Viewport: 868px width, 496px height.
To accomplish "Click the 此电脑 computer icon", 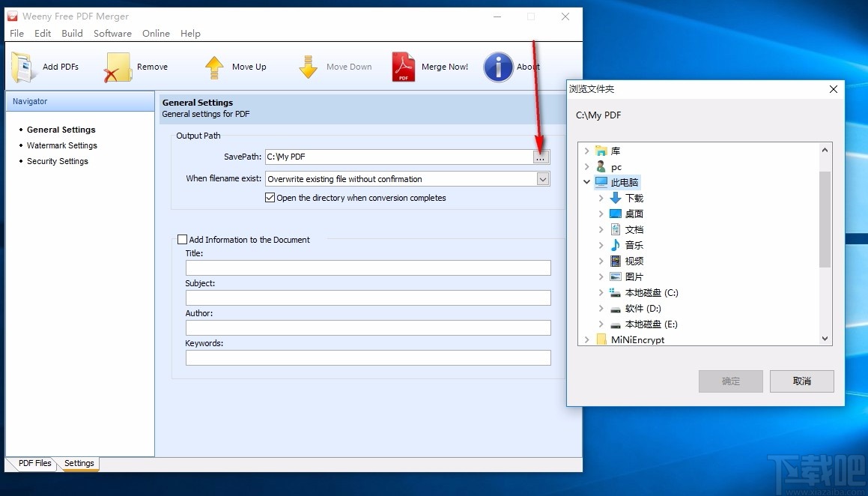I will pos(601,182).
